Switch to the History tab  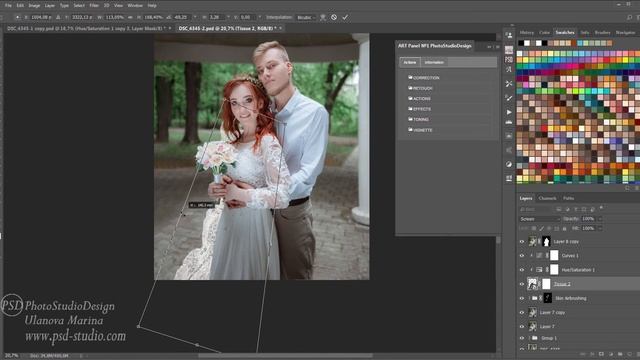[527, 33]
